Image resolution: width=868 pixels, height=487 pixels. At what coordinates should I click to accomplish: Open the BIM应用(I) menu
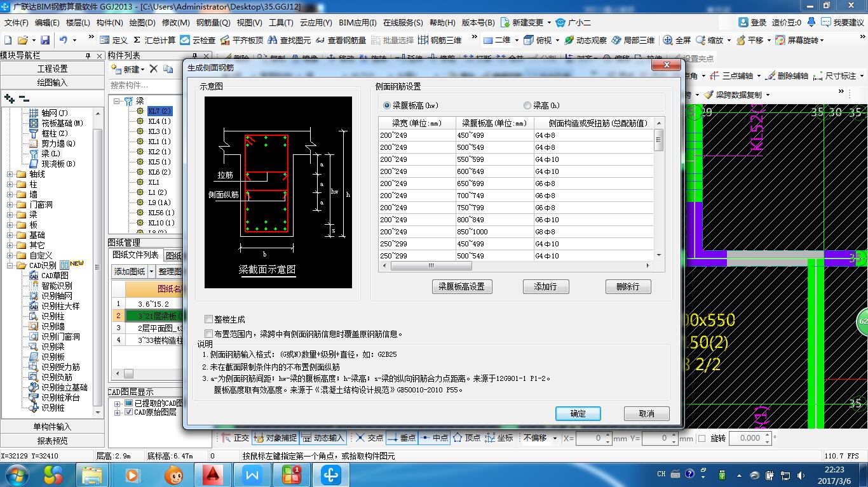[x=358, y=22]
